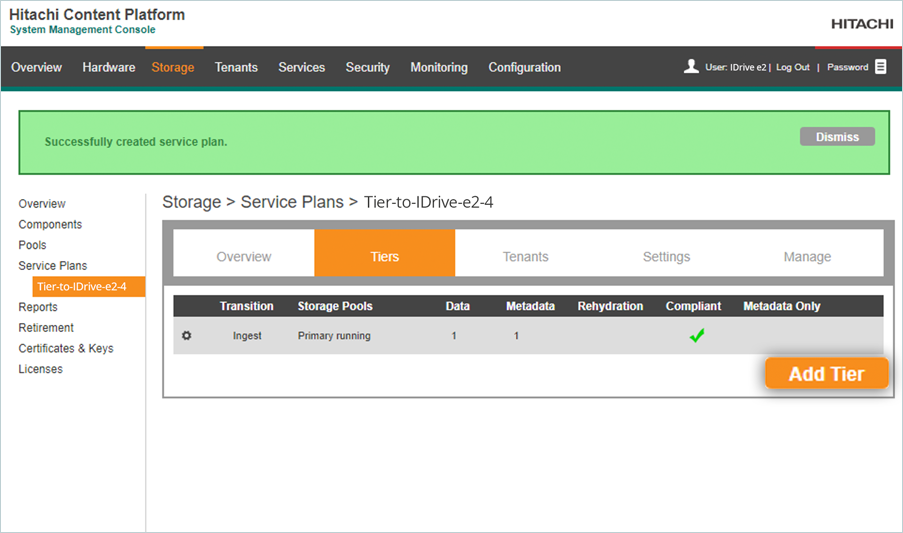
Task: Open the Services menu
Action: point(302,68)
